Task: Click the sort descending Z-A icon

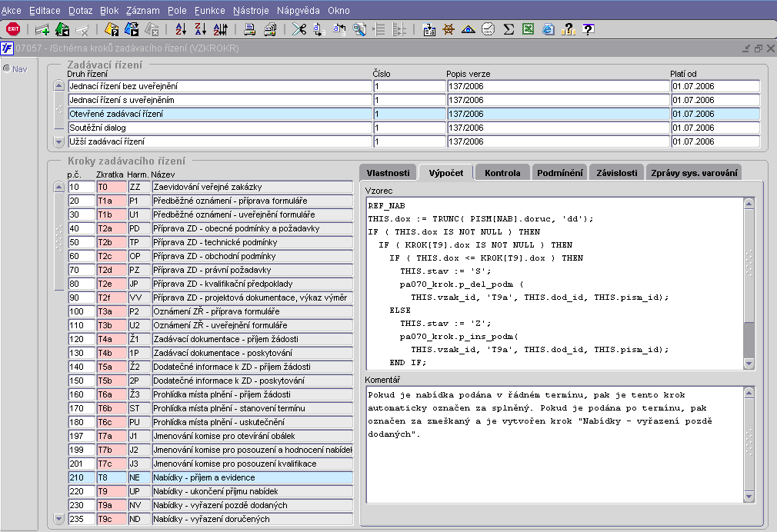Action: 200,29
